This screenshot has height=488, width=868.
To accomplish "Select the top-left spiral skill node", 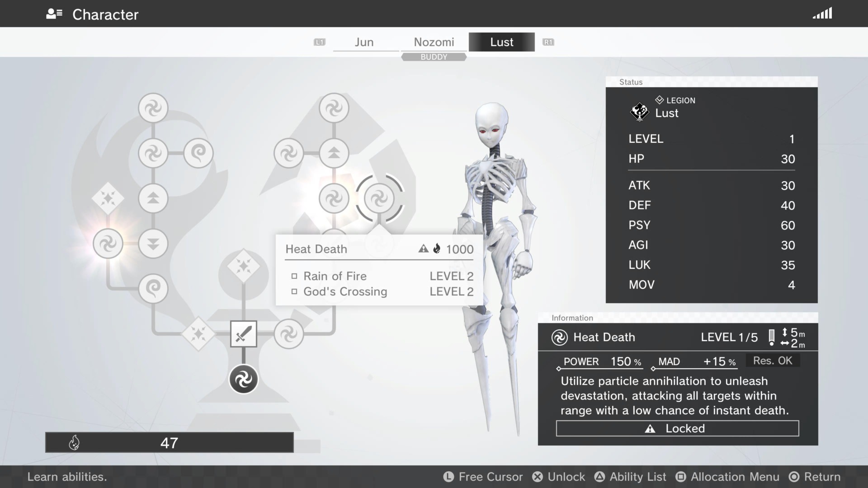I will (x=153, y=108).
